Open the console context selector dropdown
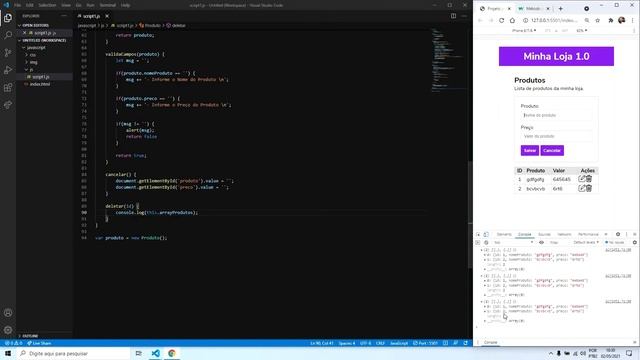 coord(513,242)
